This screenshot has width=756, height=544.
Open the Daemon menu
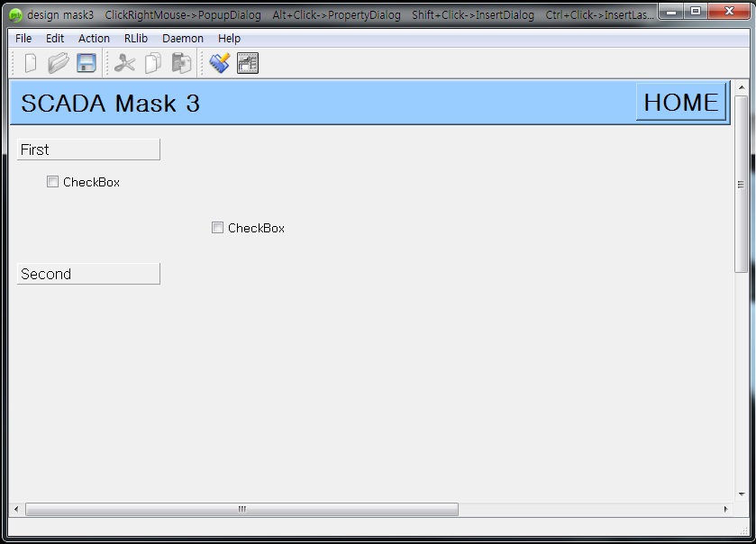[182, 38]
